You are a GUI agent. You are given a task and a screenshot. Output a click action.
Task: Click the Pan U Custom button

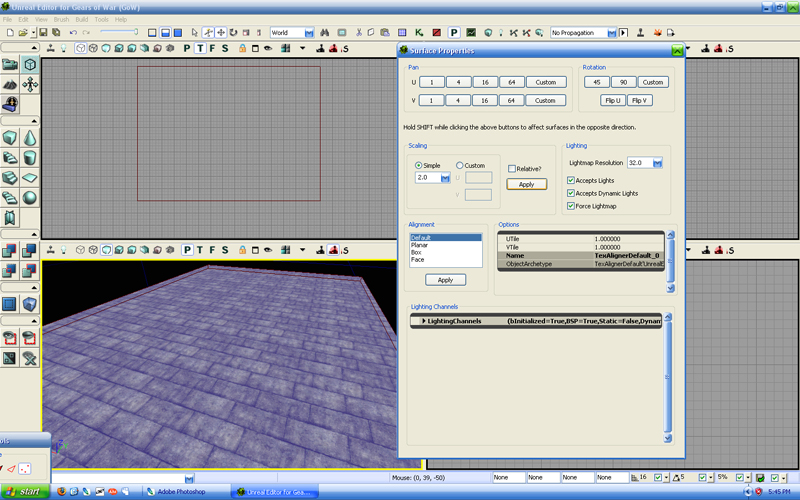[x=545, y=82]
